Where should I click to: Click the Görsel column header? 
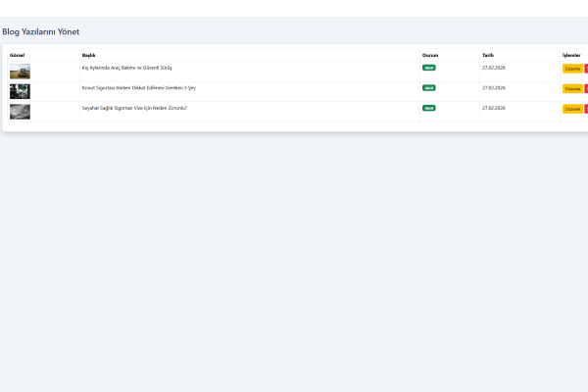click(17, 55)
